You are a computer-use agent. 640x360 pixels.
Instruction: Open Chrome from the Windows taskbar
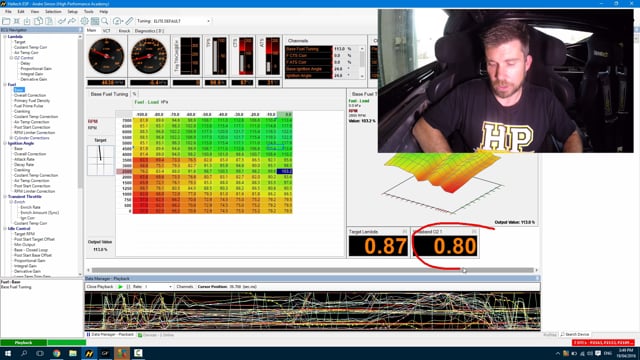coord(56,353)
